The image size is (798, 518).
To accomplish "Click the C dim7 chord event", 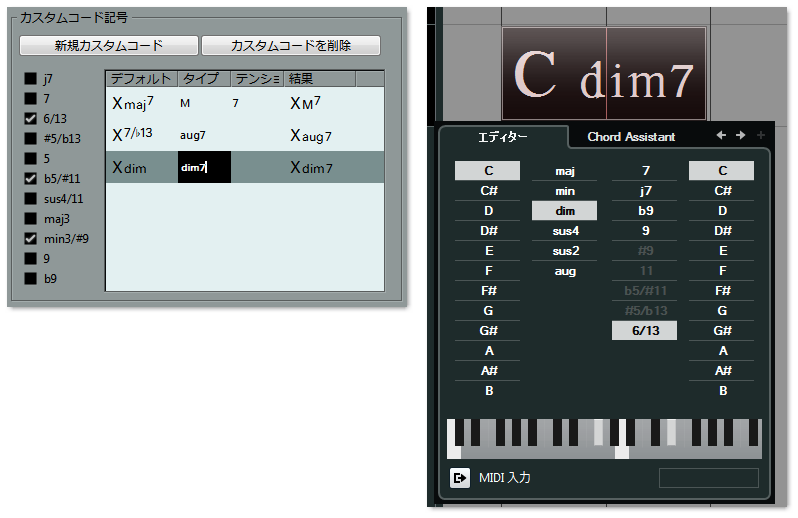I will pyautogui.click(x=604, y=74).
